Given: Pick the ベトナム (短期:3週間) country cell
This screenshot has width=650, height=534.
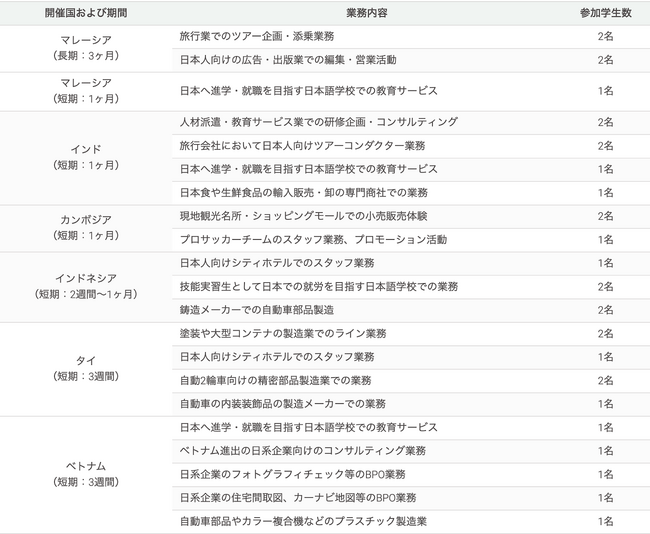Looking at the screenshot, I should (x=86, y=474).
